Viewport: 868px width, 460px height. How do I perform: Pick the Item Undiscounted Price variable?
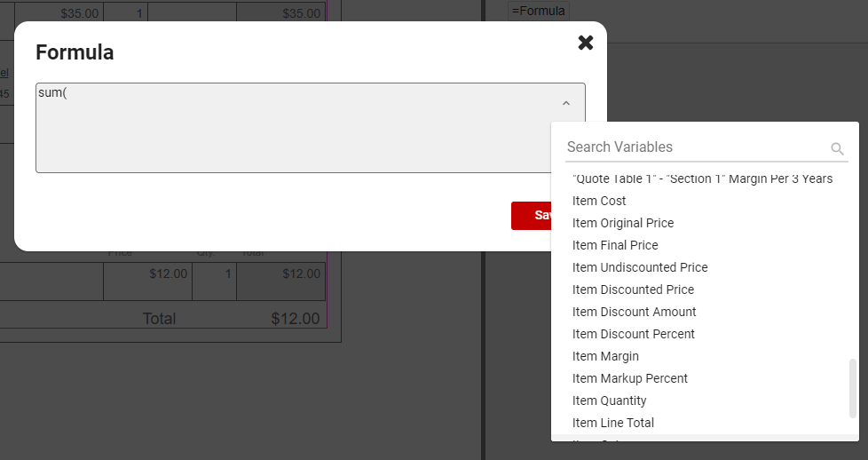(640, 267)
